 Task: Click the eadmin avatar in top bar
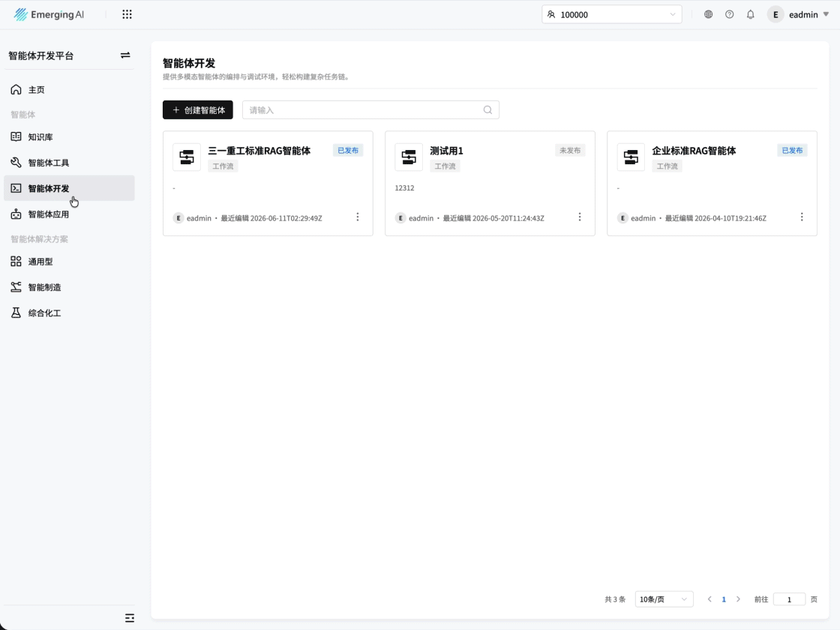(775, 14)
